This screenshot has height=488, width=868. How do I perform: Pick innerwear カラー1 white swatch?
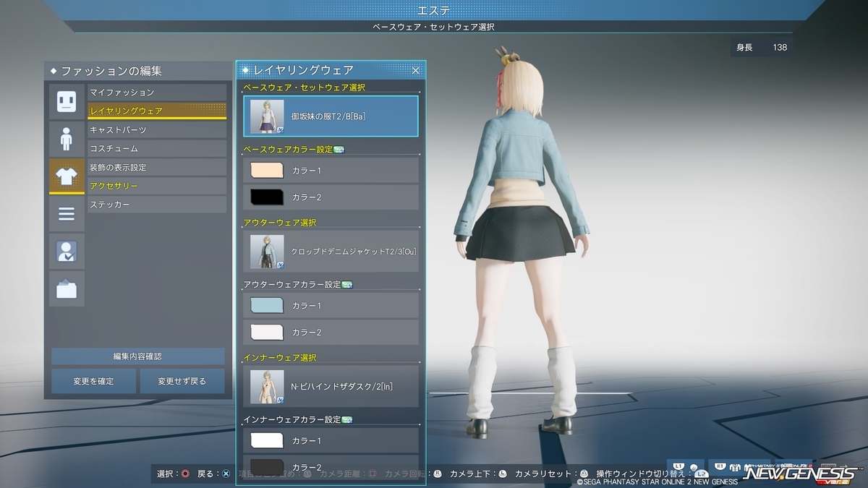click(x=266, y=440)
